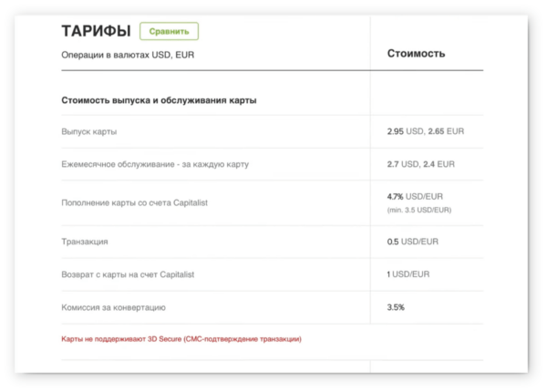547x392 pixels.
Task: Select 'Стоимость выпуска и обслуживания карты' section title
Action: click(159, 100)
